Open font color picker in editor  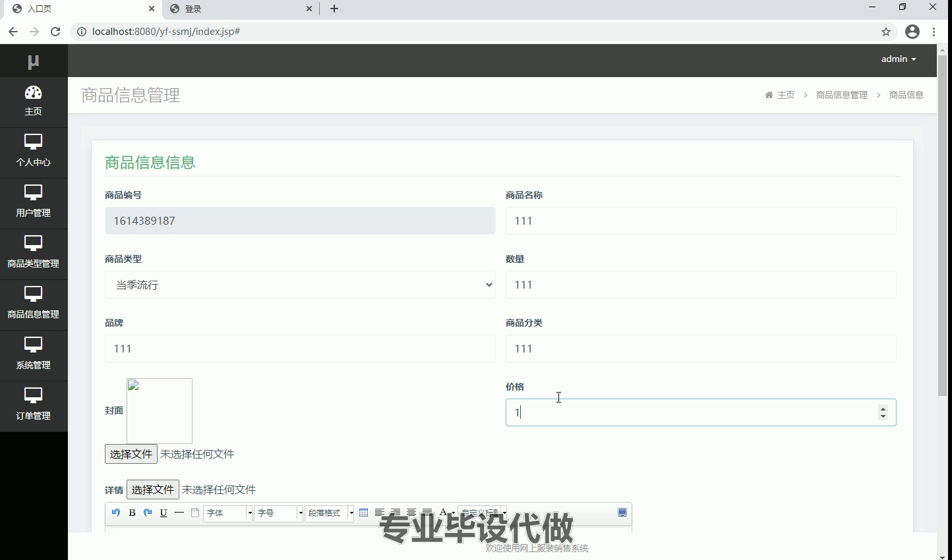coord(446,513)
